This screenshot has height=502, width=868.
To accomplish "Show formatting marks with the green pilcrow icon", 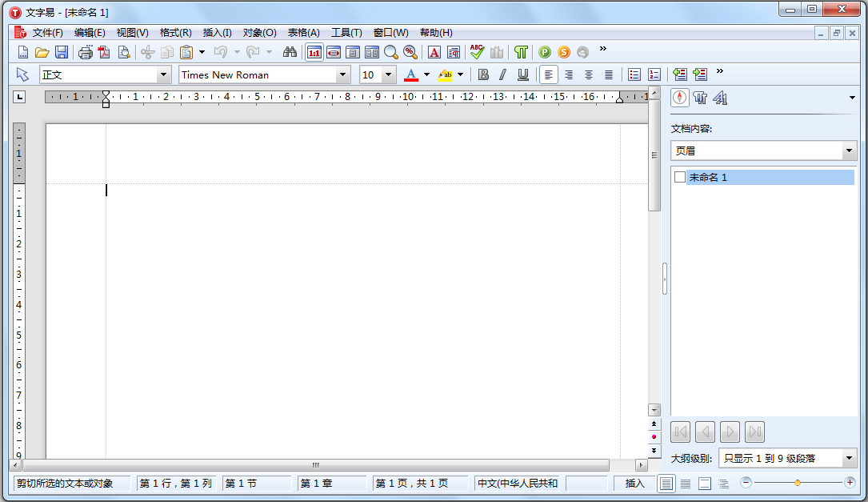I will pyautogui.click(x=520, y=52).
